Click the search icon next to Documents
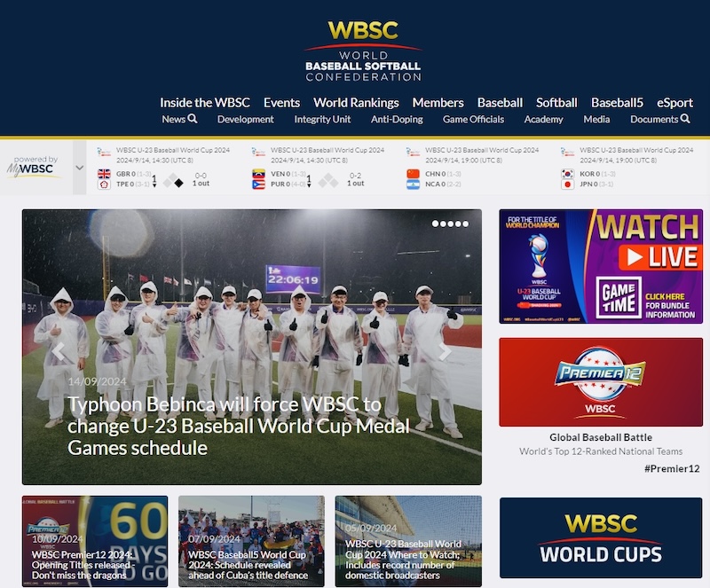The width and height of the screenshot is (710, 588). click(685, 119)
